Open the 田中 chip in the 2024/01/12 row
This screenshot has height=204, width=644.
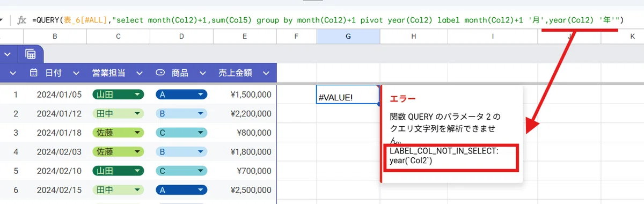pyautogui.click(x=118, y=113)
